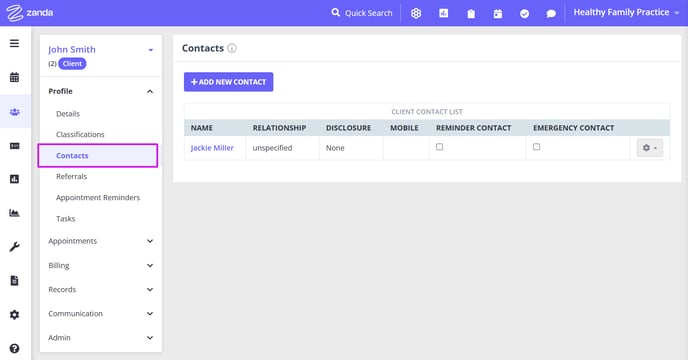This screenshot has height=360, width=688.
Task: Open the wrench tools icon in sidebar
Action: coord(14,247)
